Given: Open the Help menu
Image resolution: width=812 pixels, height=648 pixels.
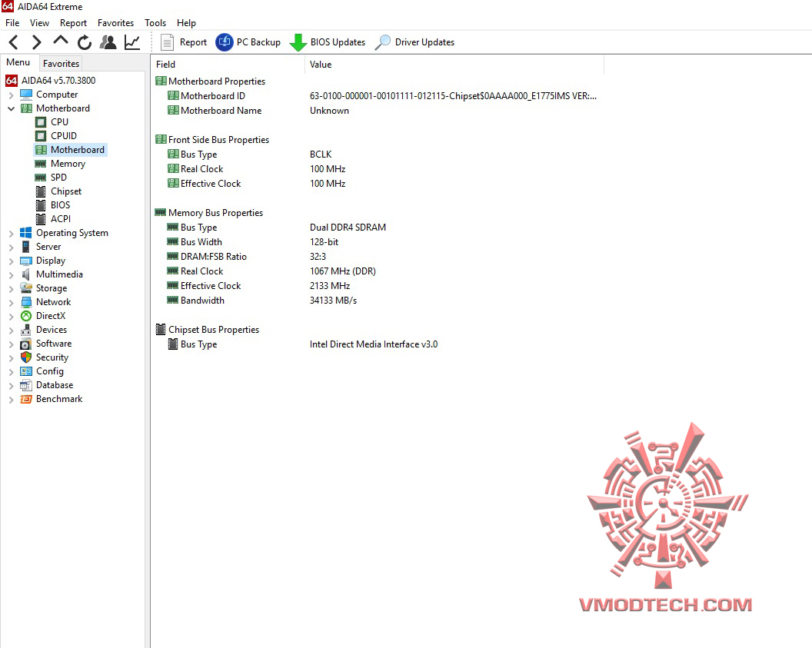Looking at the screenshot, I should coord(186,23).
